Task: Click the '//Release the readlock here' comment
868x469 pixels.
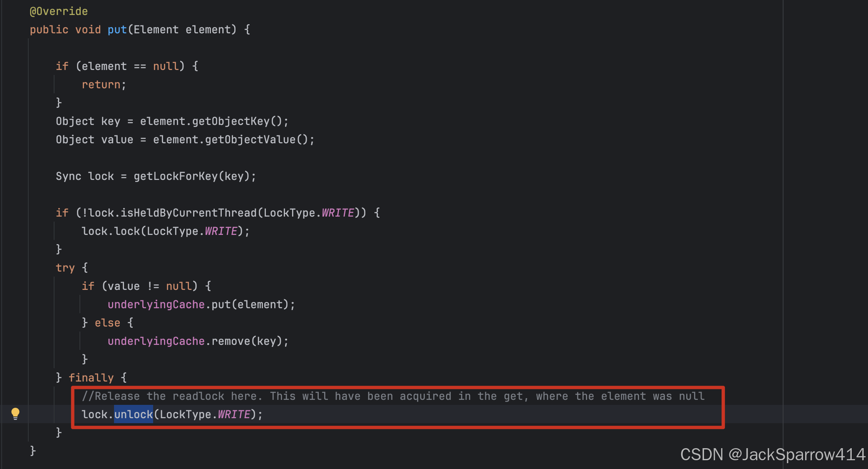Action: click(393, 396)
